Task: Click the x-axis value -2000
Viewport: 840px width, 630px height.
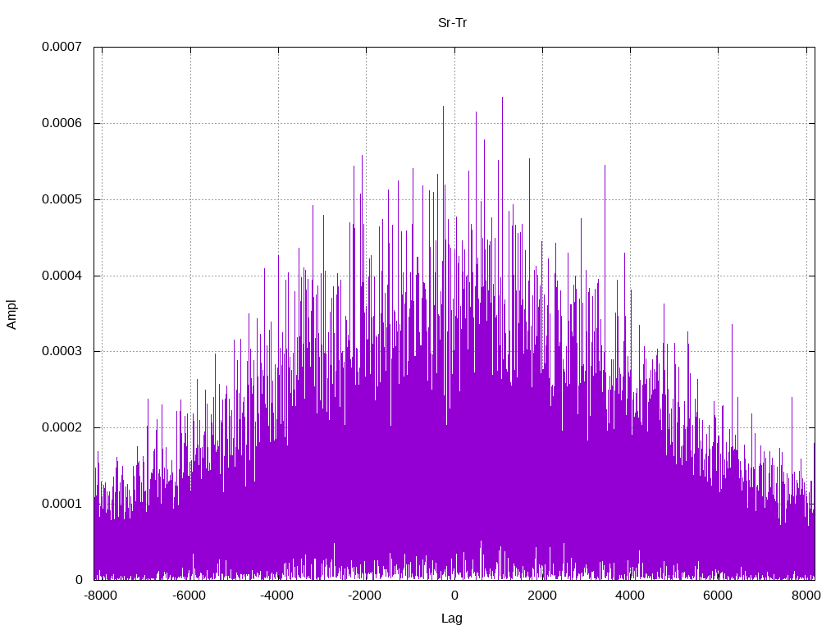Action: click(365, 596)
